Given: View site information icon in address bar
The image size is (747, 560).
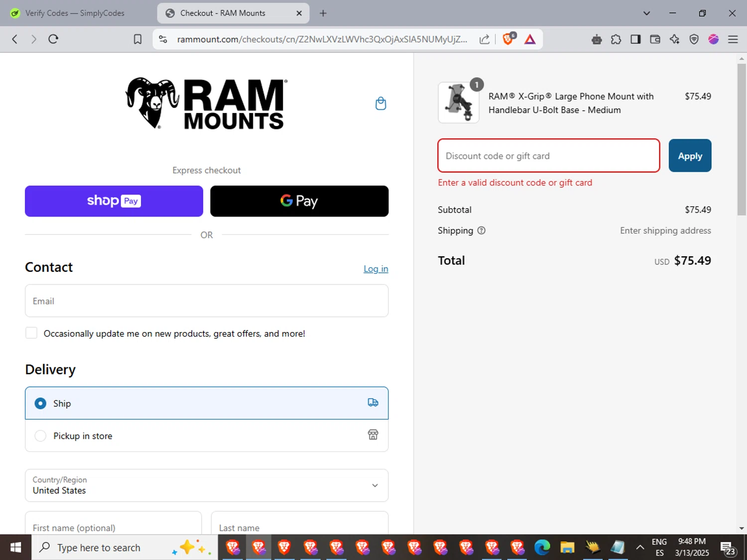Looking at the screenshot, I should [x=163, y=39].
